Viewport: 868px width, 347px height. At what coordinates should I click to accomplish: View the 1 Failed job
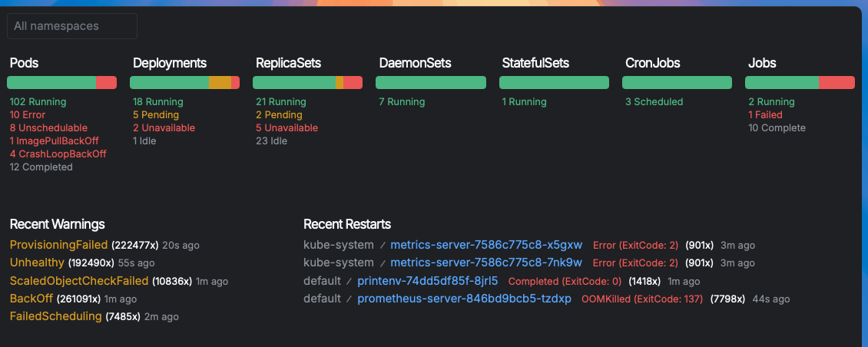[x=765, y=115]
